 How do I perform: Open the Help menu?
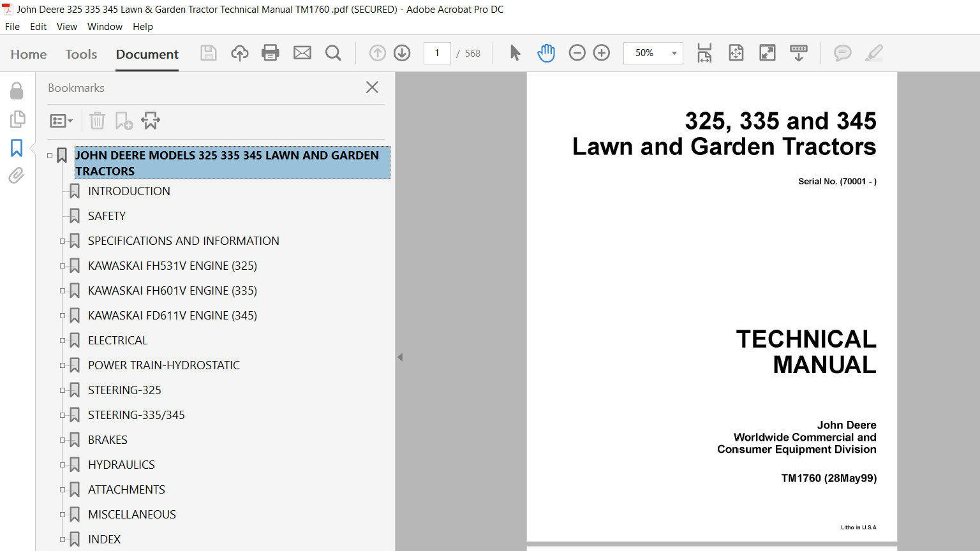coord(143,27)
